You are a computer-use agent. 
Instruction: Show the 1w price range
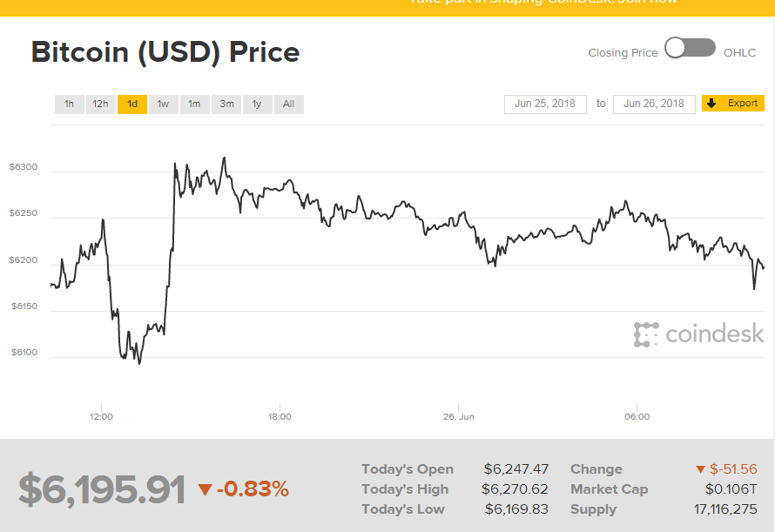pyautogui.click(x=163, y=104)
